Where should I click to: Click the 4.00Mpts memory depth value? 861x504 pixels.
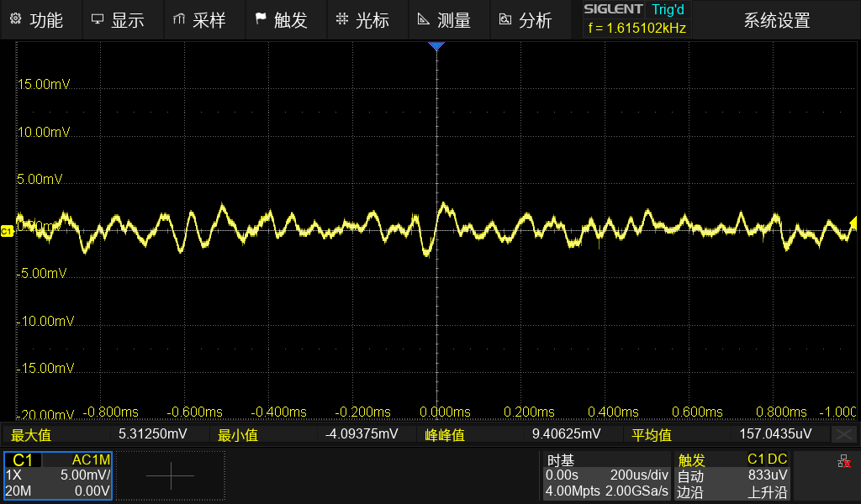pos(573,491)
